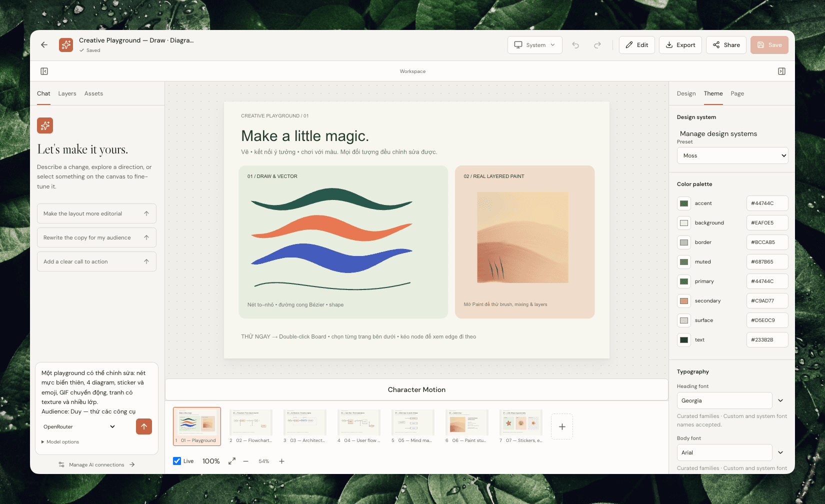
Task: Click the Heading font Georgia field
Action: pos(724,400)
